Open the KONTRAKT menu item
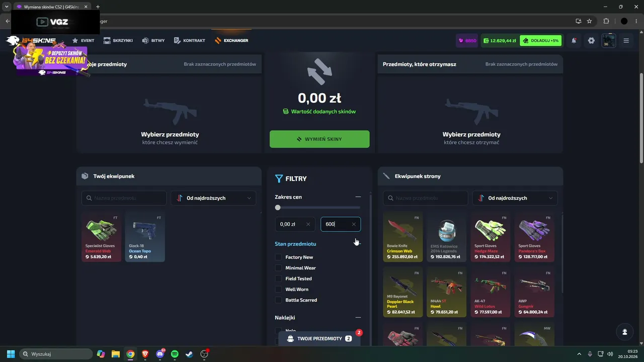Viewport: 644px width, 362px height. [189, 41]
